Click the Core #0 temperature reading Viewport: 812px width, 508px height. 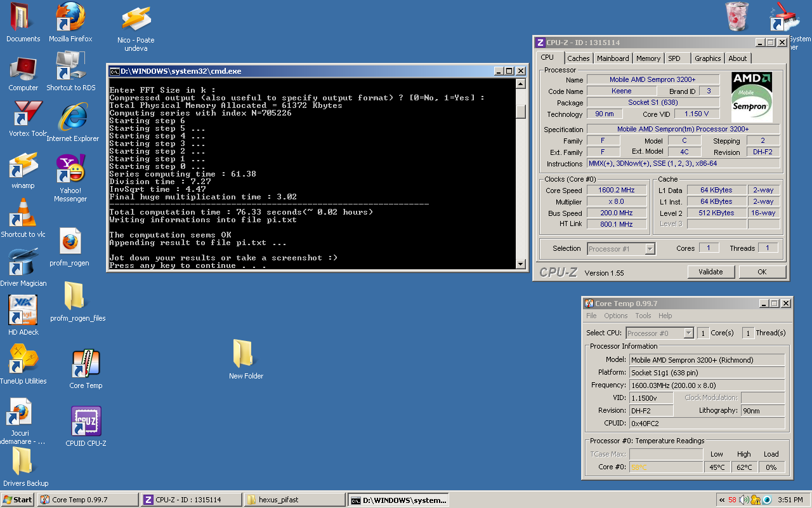665,467
